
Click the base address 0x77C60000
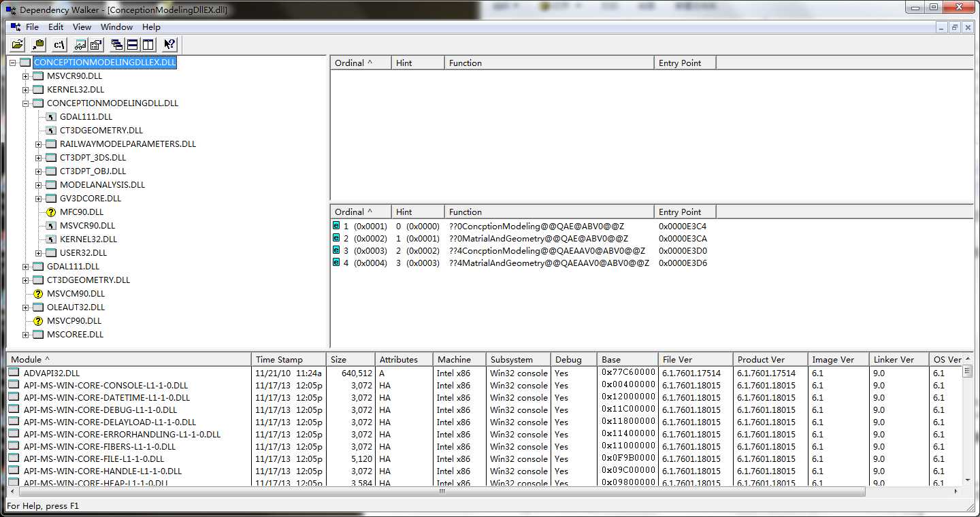[628, 372]
